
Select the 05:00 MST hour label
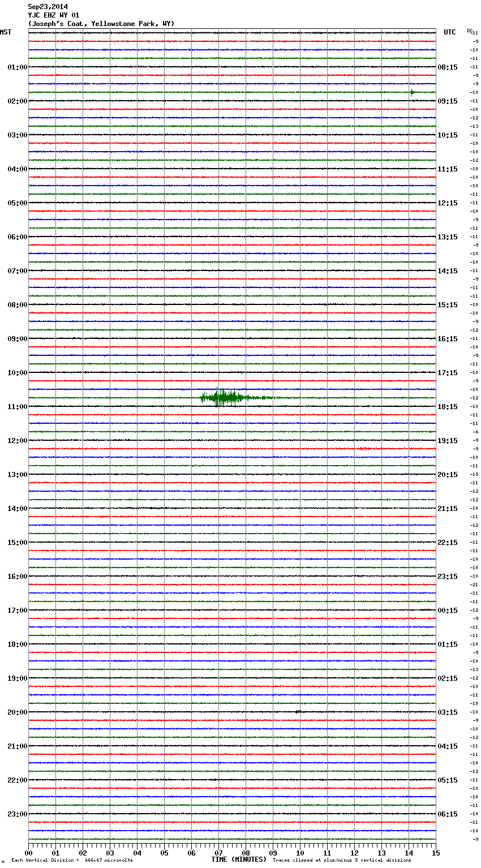coord(18,203)
